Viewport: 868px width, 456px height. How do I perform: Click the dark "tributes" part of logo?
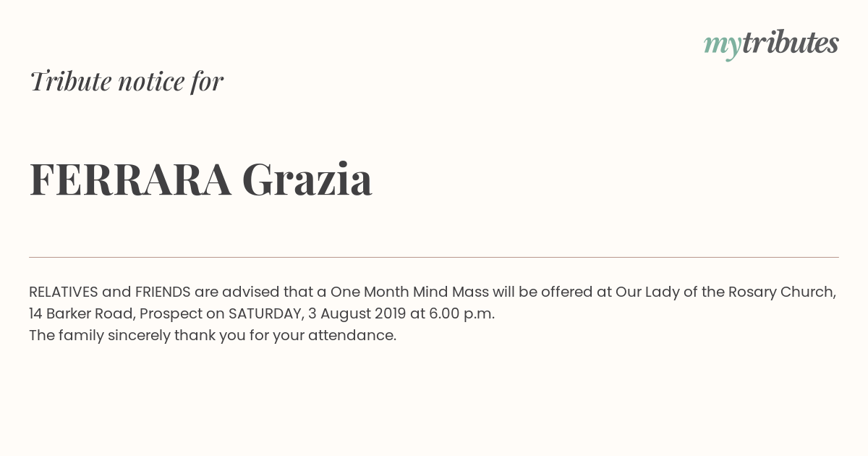(791, 43)
